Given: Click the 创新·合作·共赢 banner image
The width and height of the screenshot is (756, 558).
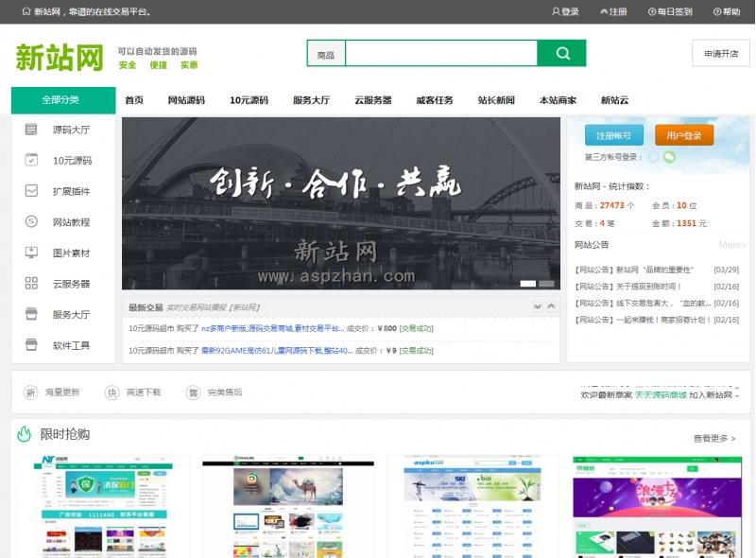Looking at the screenshot, I should click(341, 203).
